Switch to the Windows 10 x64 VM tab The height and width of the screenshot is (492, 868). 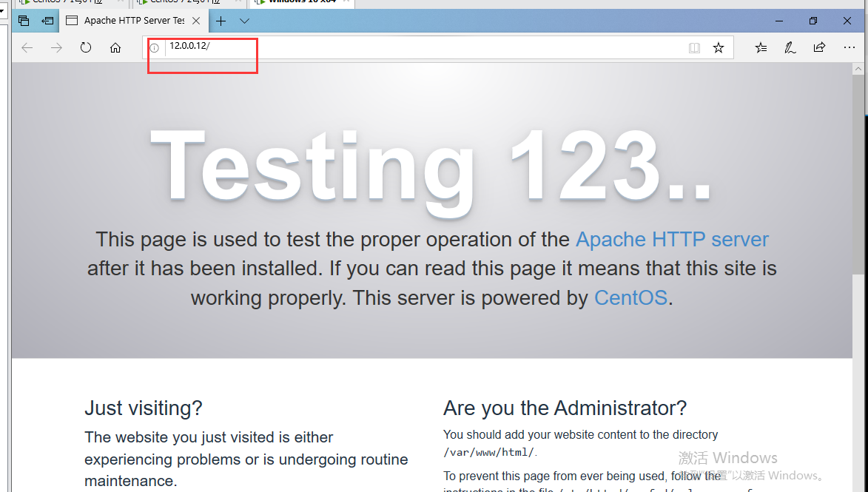point(302,2)
